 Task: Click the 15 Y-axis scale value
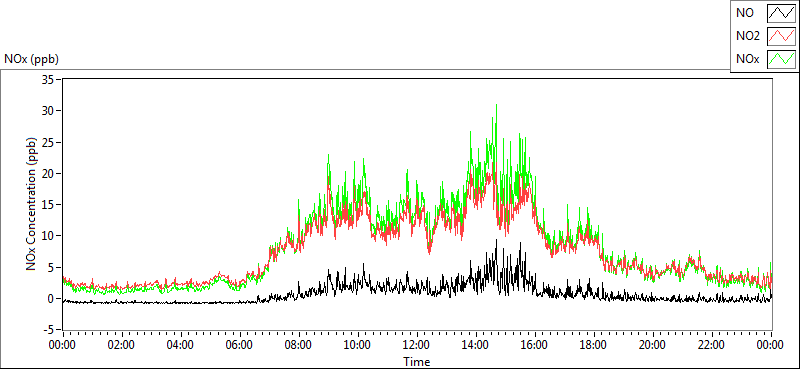(x=48, y=205)
